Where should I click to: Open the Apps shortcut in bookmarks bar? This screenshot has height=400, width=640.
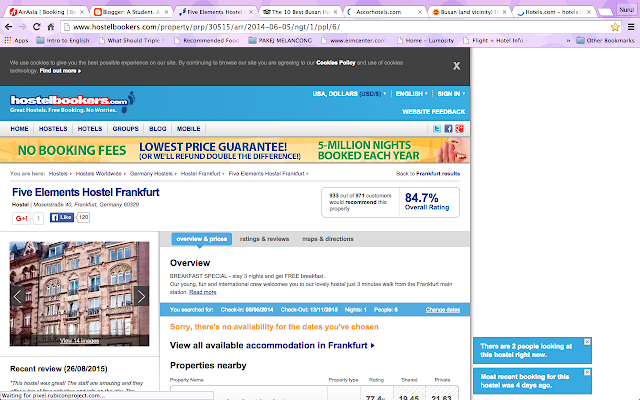16,40
